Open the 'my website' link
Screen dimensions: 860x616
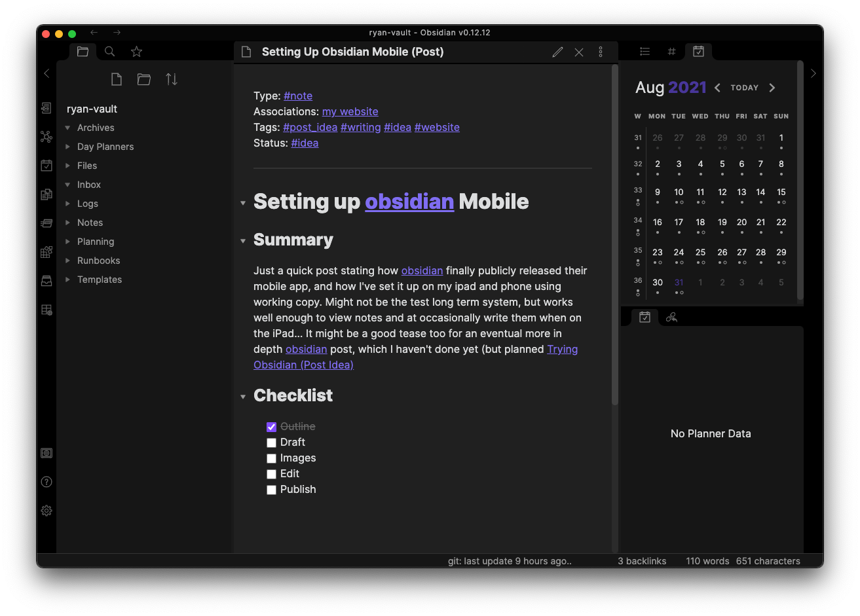click(350, 112)
